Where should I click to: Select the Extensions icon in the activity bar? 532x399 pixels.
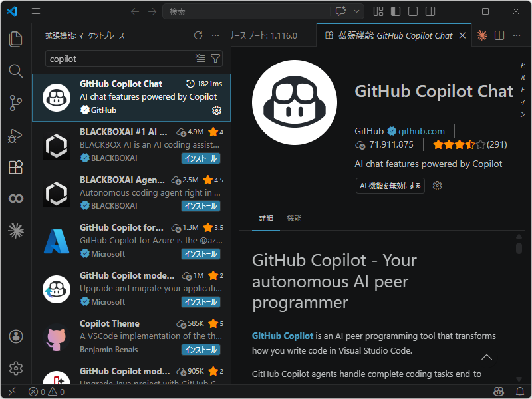tap(15, 167)
